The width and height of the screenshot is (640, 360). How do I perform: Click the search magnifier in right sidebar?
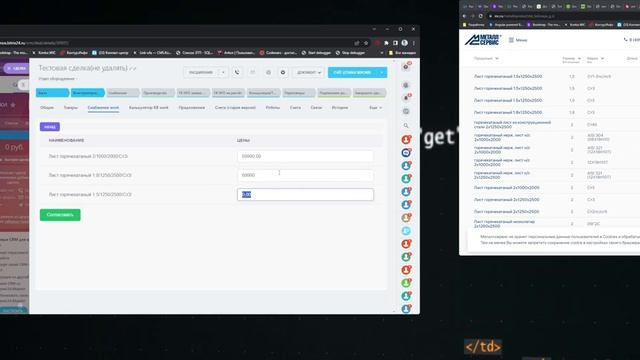(406, 126)
